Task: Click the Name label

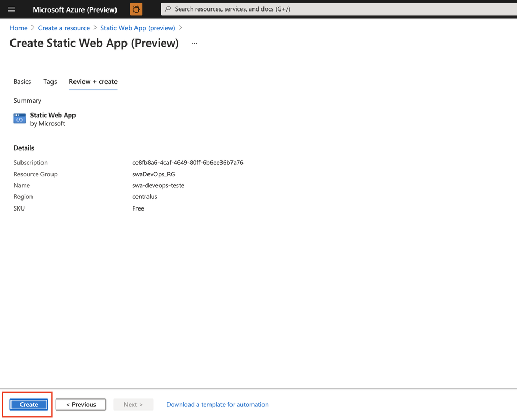Action: [22, 186]
